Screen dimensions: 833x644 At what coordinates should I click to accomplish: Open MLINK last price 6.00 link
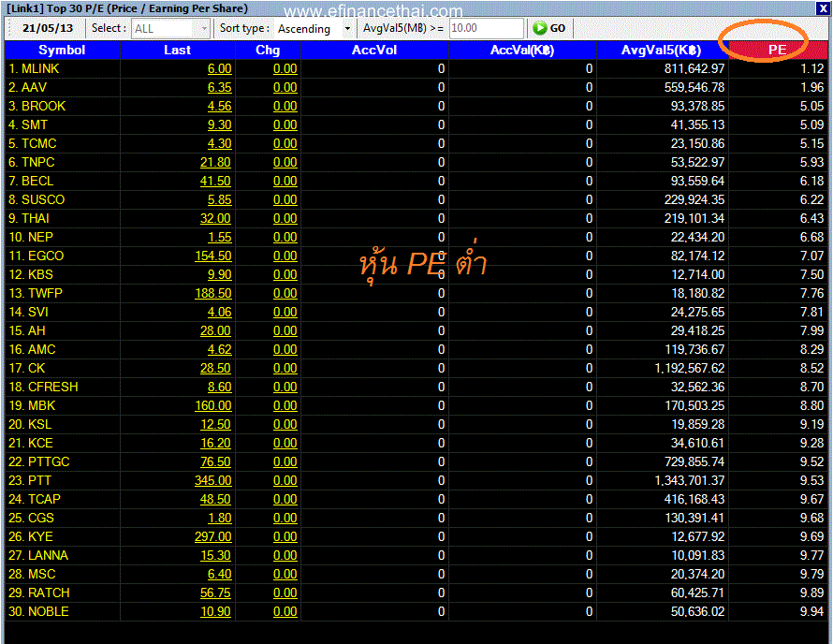219,68
